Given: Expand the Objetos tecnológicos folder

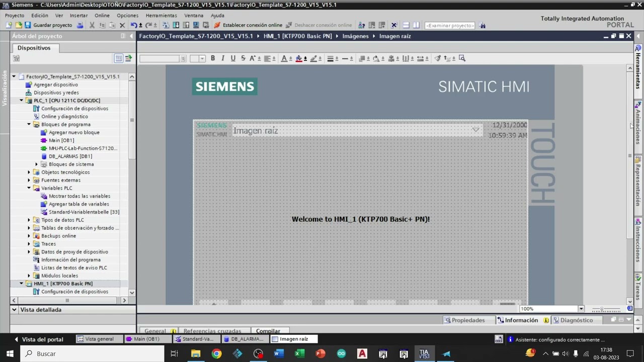Looking at the screenshot, I should click(x=29, y=172).
